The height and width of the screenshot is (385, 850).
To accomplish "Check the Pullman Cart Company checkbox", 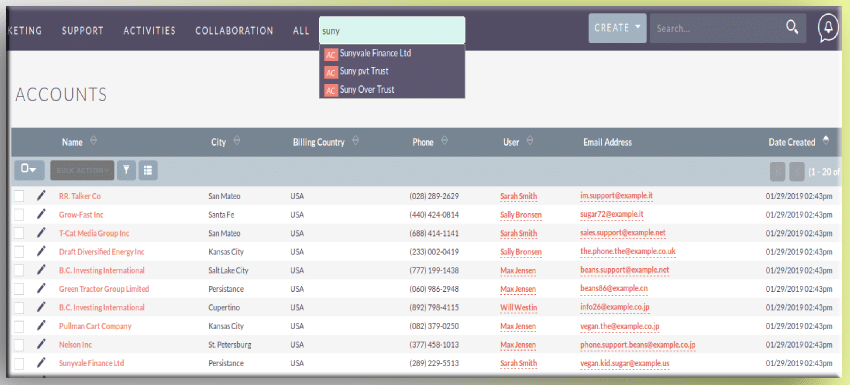I will 19,326.
